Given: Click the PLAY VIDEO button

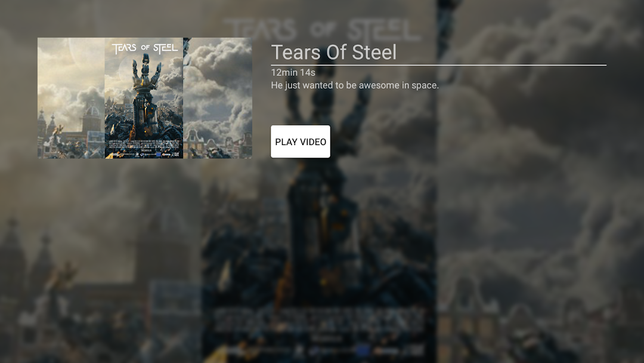Looking at the screenshot, I should click(300, 141).
